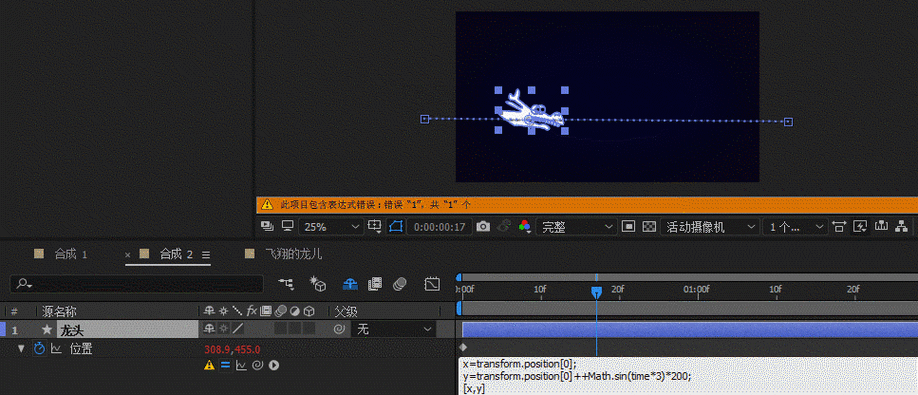Image resolution: width=918 pixels, height=395 pixels.
Task: Open the 完整 resolution dropdown
Action: pos(577,227)
